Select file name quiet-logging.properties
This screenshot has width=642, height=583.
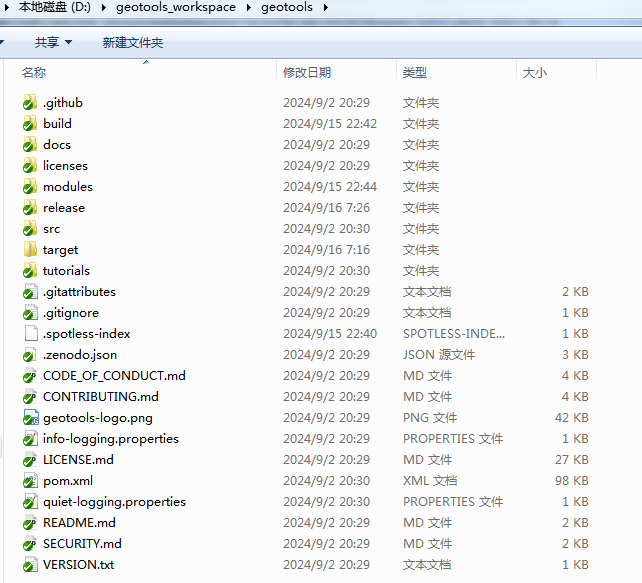tap(114, 502)
